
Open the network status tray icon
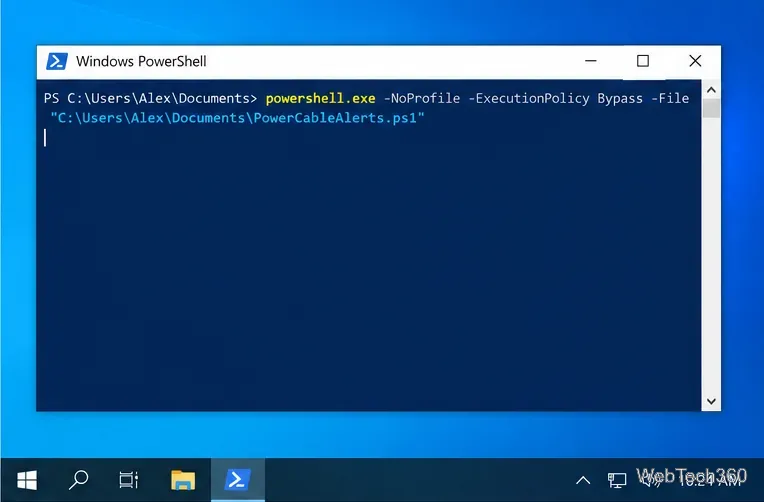coord(616,481)
